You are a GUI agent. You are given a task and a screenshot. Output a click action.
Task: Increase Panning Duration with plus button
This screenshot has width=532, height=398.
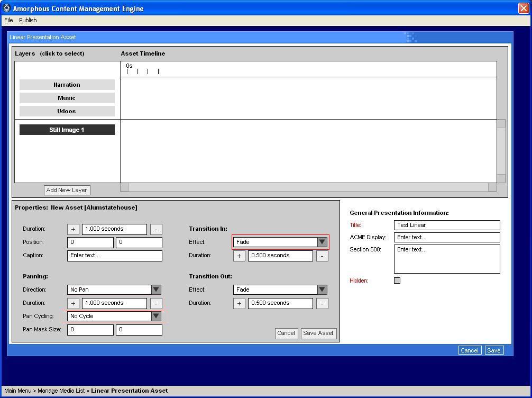(74, 303)
